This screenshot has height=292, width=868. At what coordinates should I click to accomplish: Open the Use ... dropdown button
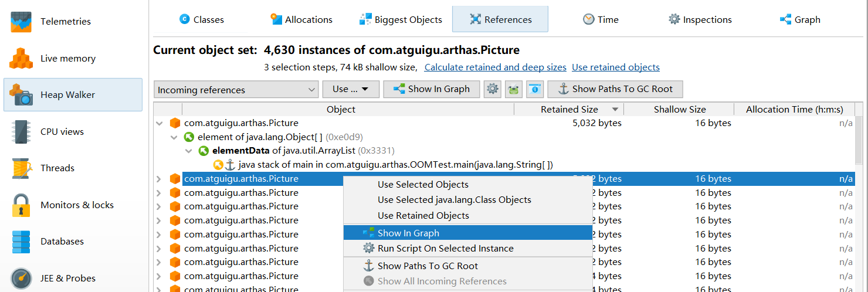coord(351,89)
